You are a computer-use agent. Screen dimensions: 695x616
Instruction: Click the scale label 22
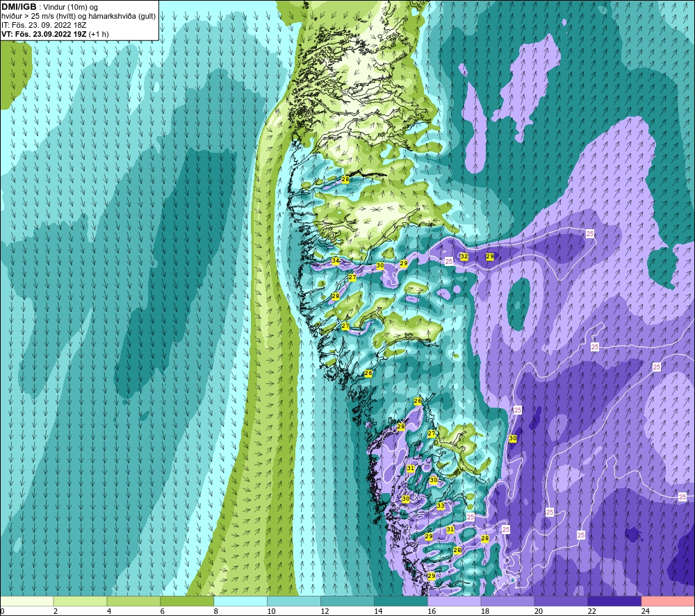point(591,611)
